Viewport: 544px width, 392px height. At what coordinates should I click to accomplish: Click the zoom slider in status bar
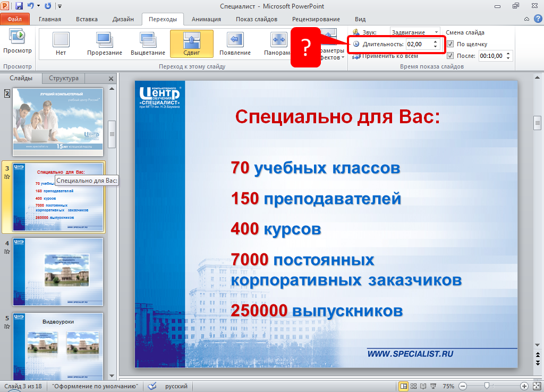tap(486, 386)
